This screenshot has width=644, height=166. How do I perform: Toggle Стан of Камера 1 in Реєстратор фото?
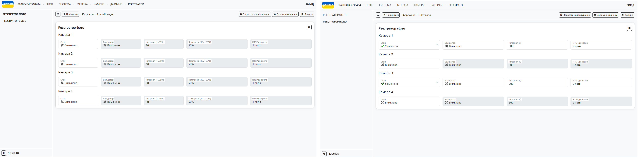pos(78,44)
